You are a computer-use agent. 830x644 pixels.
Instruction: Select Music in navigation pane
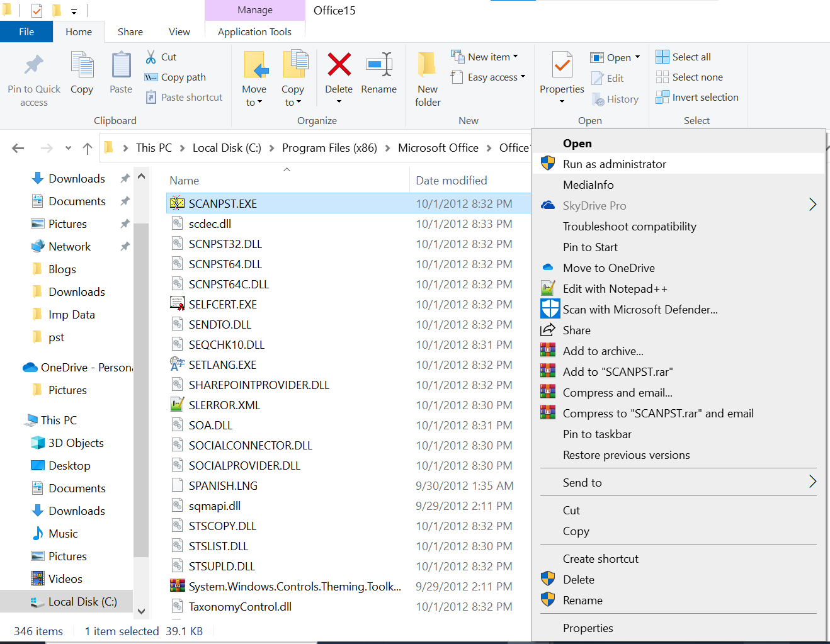tap(63, 533)
